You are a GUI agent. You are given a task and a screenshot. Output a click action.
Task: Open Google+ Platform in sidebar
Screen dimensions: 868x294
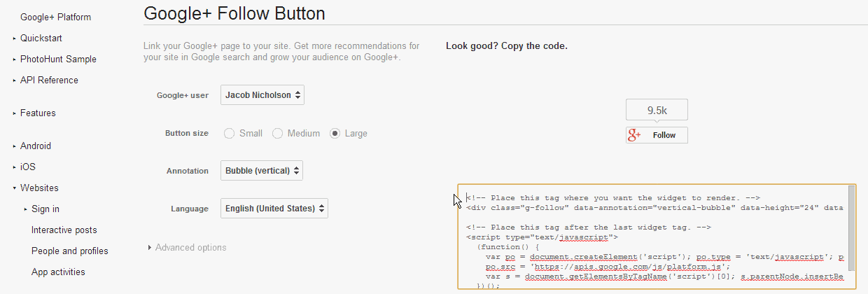point(55,17)
